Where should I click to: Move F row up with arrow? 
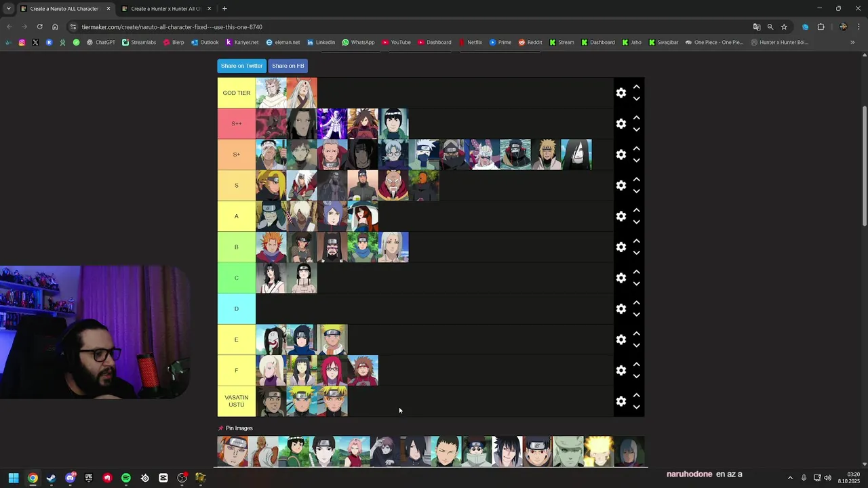click(636, 365)
